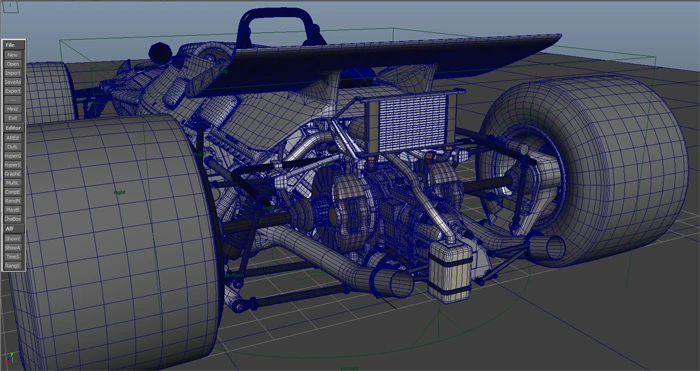The height and width of the screenshot is (371, 700).
Task: Click the SaveAs button
Action: (12, 82)
